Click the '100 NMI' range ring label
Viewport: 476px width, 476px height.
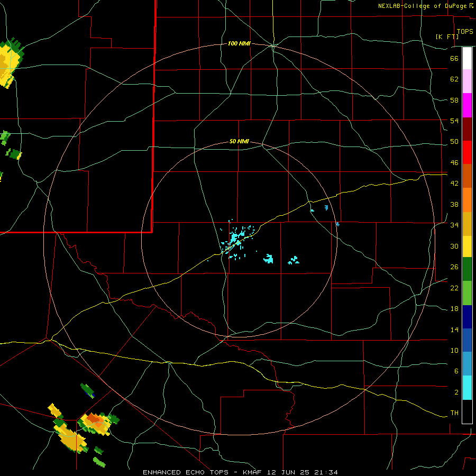coord(239,44)
